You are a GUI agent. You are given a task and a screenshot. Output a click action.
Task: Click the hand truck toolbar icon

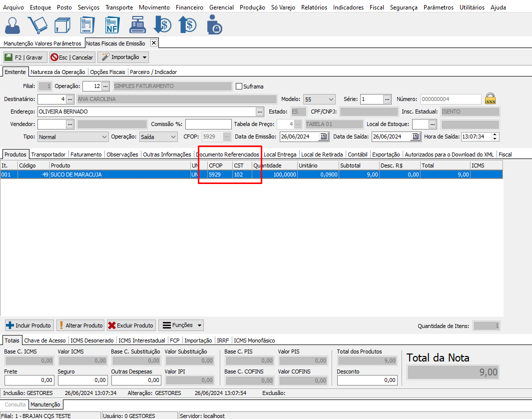pyautogui.click(x=37, y=25)
